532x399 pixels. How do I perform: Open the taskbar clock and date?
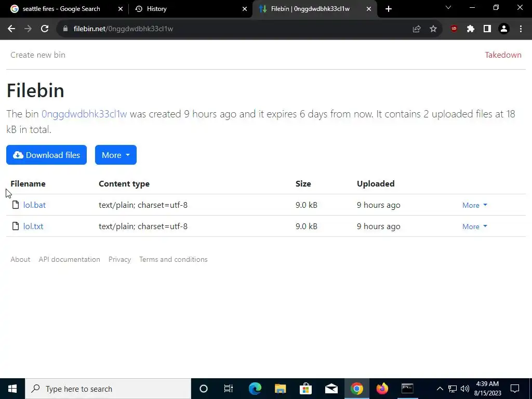[487, 389]
